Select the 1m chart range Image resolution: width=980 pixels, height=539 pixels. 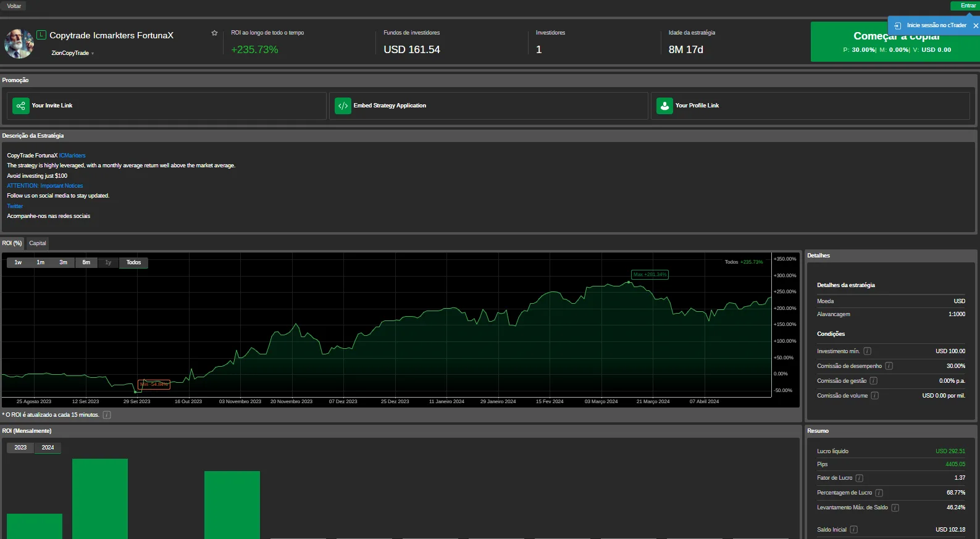(41, 263)
